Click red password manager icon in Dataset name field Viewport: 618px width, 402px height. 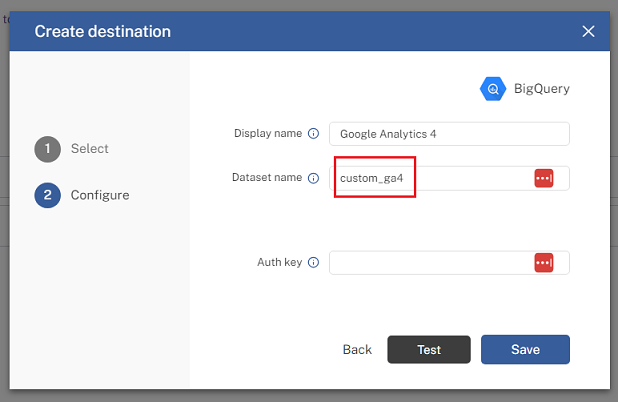[544, 178]
